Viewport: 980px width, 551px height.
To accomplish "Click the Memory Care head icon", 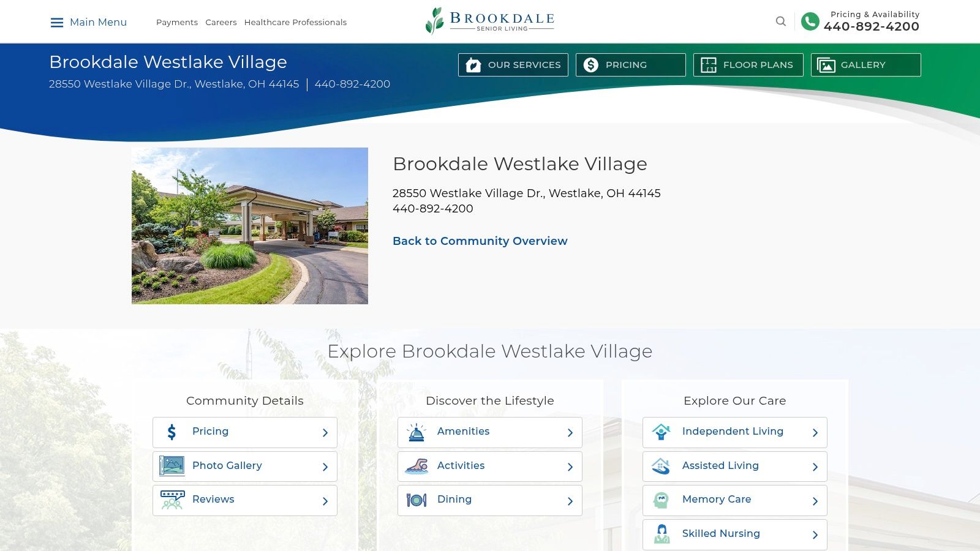I will point(661,500).
